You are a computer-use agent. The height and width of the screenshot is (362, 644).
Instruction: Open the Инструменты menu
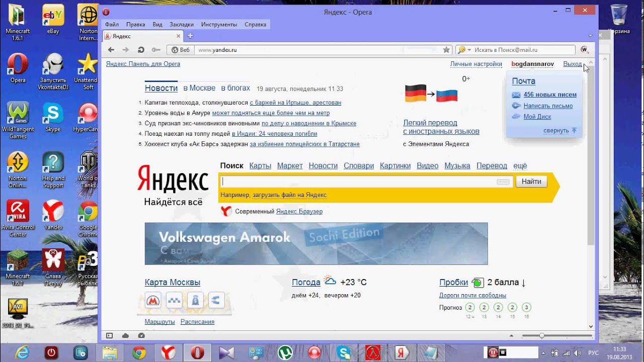(219, 24)
